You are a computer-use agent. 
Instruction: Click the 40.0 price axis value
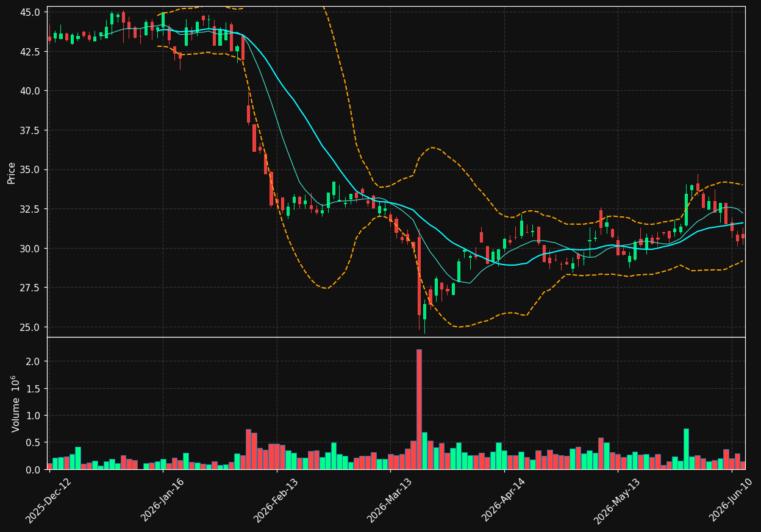(x=30, y=91)
